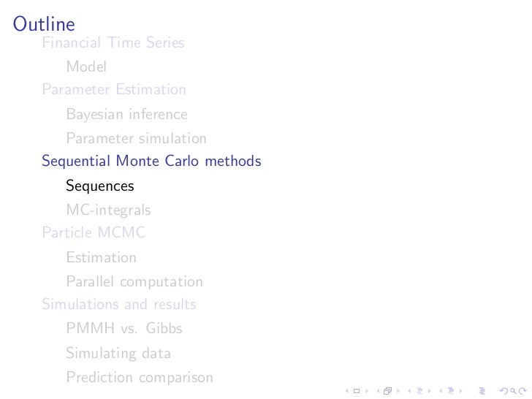Advance to next frame with right arrow
532x399 pixels.
[x=398, y=391]
